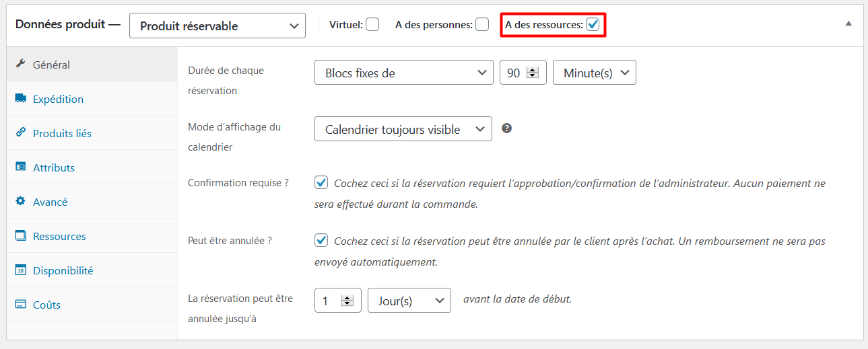Image resolution: width=868 pixels, height=349 pixels.
Task: Check the A des personnes box
Action: click(x=482, y=25)
